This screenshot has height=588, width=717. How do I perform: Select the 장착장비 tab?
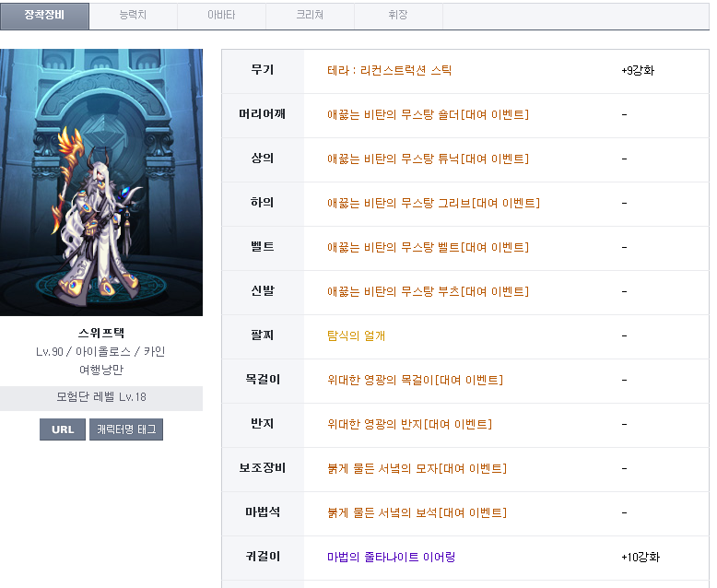click(44, 16)
